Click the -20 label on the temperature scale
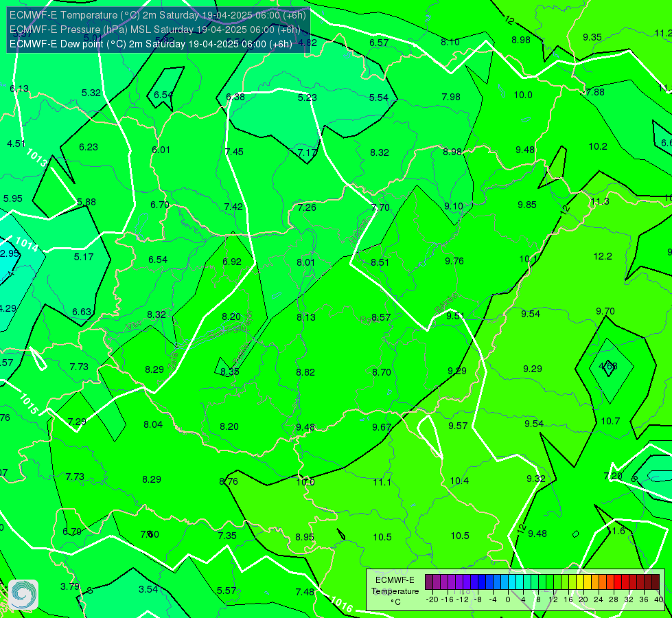 [432, 599]
